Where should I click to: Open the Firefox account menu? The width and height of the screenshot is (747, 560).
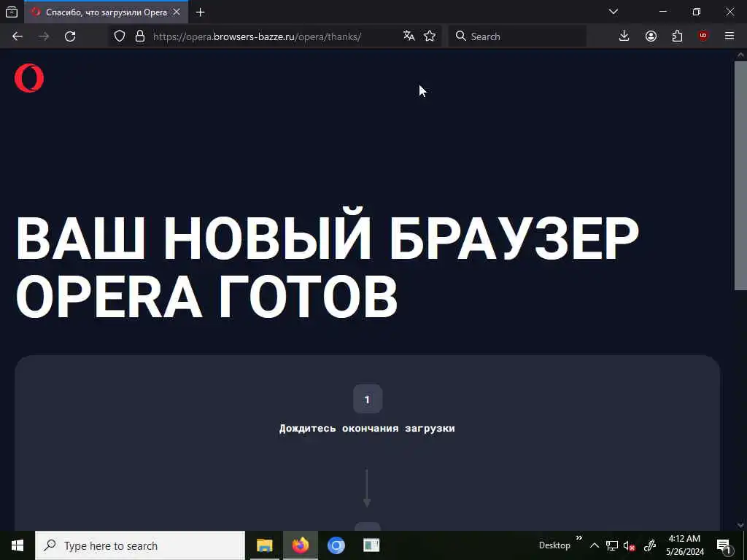[651, 36]
